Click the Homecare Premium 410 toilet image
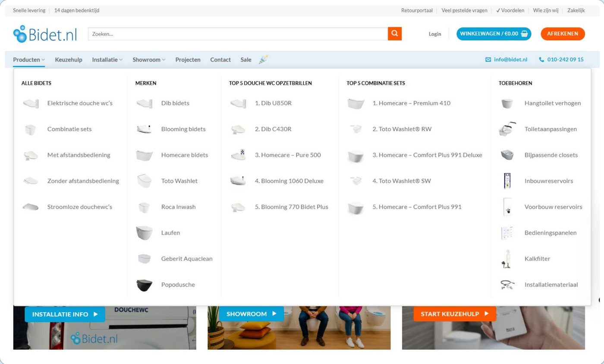Viewport: 604px width, 364px height. (x=356, y=103)
